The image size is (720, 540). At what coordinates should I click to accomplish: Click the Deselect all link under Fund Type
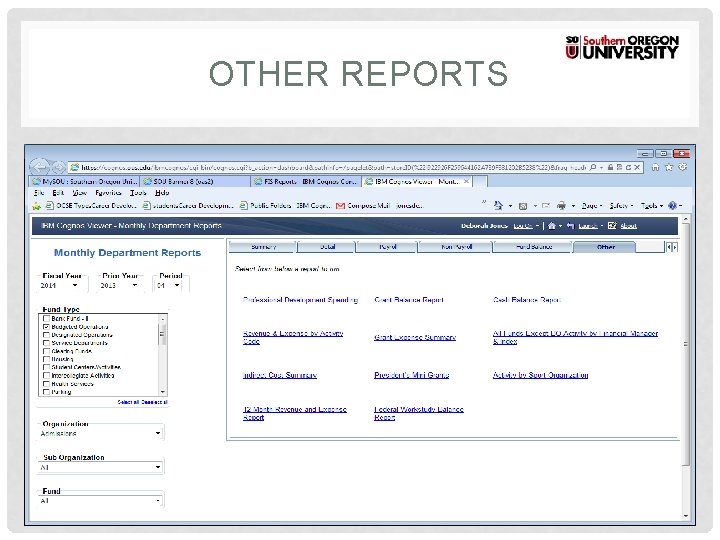coord(154,402)
